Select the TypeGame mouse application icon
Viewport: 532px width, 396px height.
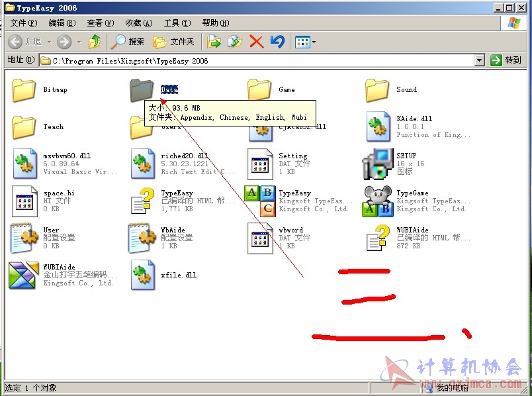(378, 201)
